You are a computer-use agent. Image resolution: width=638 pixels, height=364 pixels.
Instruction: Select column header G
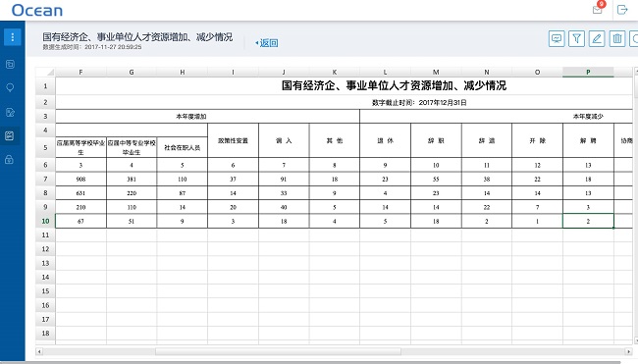pyautogui.click(x=132, y=72)
